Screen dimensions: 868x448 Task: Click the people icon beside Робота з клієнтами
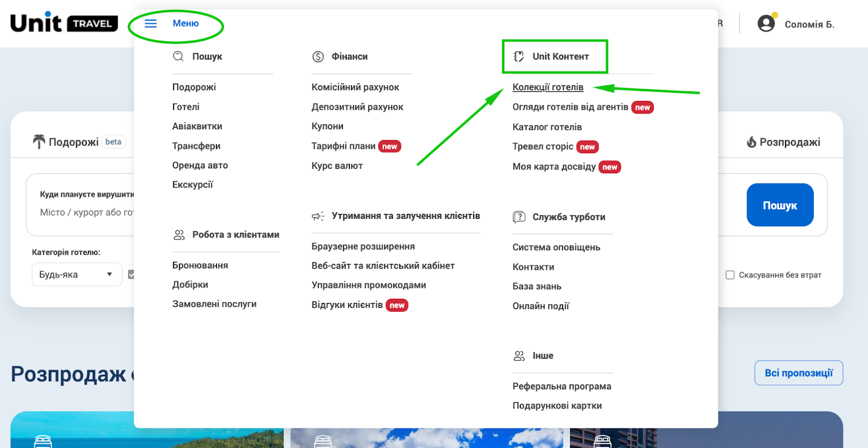click(179, 235)
